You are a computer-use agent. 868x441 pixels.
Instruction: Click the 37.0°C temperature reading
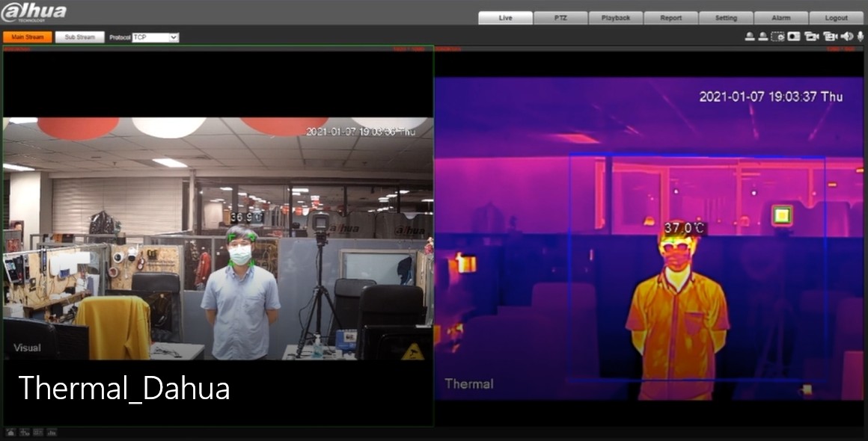click(x=685, y=228)
